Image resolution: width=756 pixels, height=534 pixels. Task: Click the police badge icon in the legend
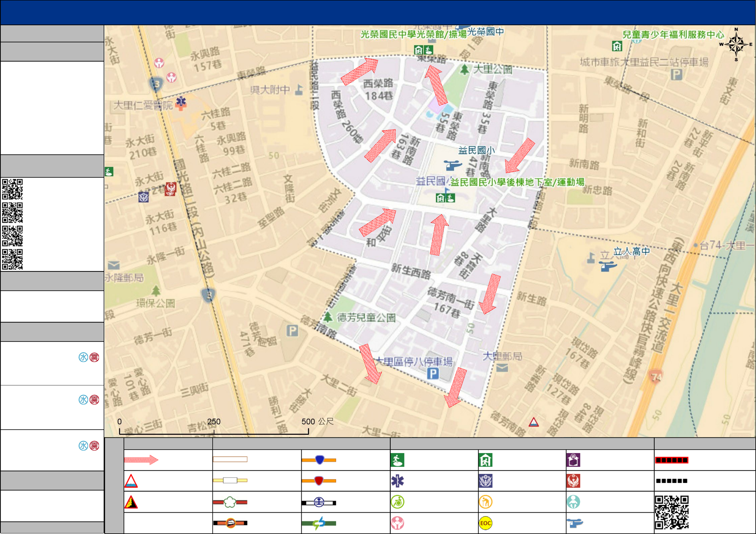[486, 481]
